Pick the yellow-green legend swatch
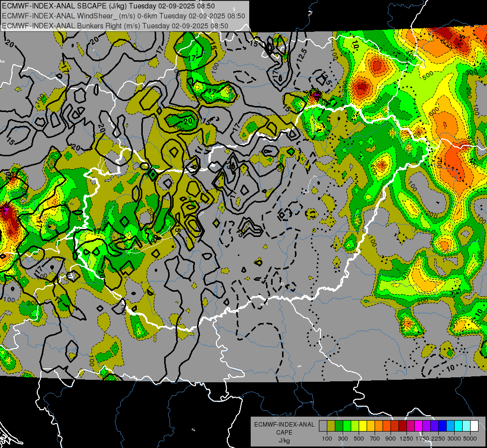 tap(355, 426)
